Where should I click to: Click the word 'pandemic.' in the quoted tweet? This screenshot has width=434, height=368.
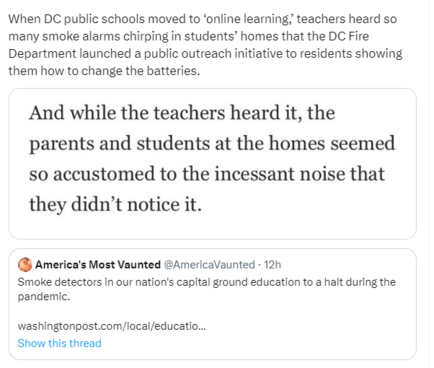tap(44, 296)
